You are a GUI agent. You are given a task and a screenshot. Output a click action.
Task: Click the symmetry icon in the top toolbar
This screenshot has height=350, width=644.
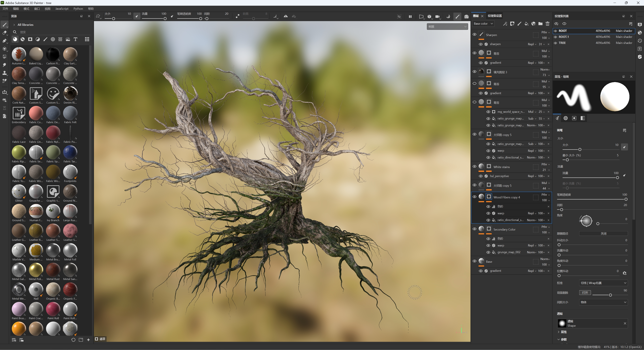[285, 16]
